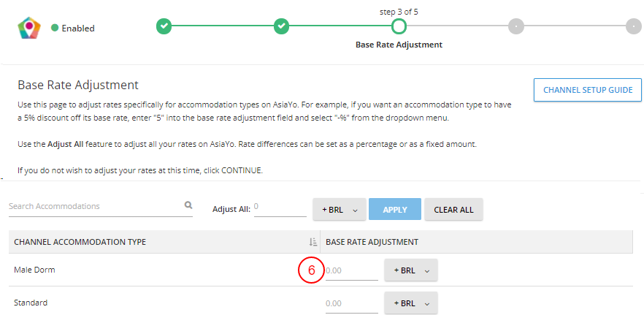This screenshot has height=315, width=644.
Task: Open Male Dorm + BRL dropdown
Action: click(x=410, y=270)
